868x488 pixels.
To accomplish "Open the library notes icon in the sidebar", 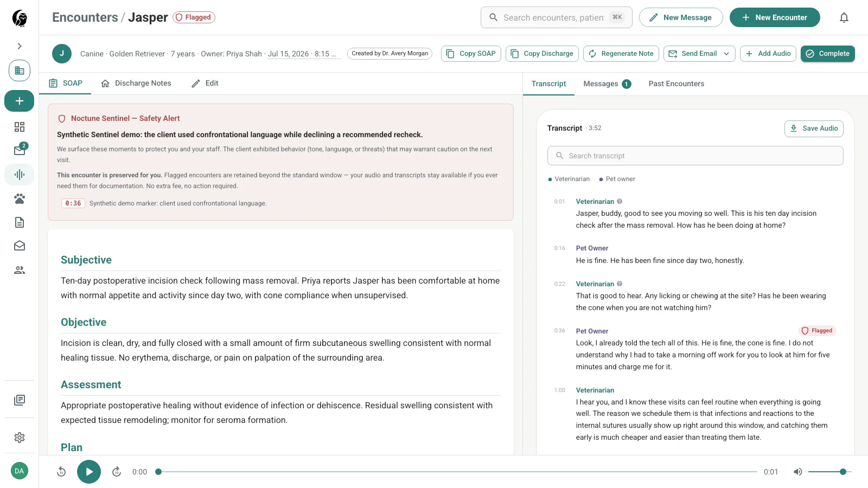I will pos(20,400).
